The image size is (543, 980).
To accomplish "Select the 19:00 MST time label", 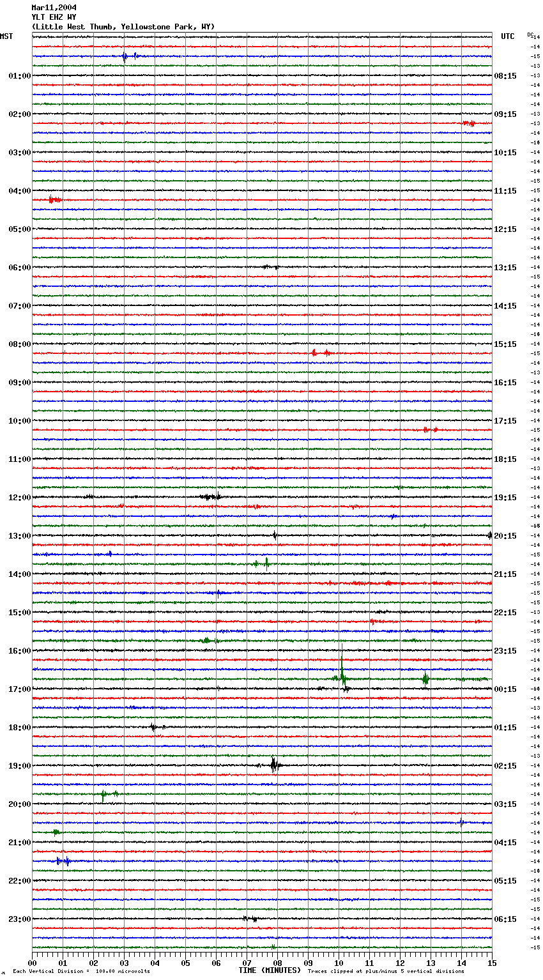I will (19, 766).
